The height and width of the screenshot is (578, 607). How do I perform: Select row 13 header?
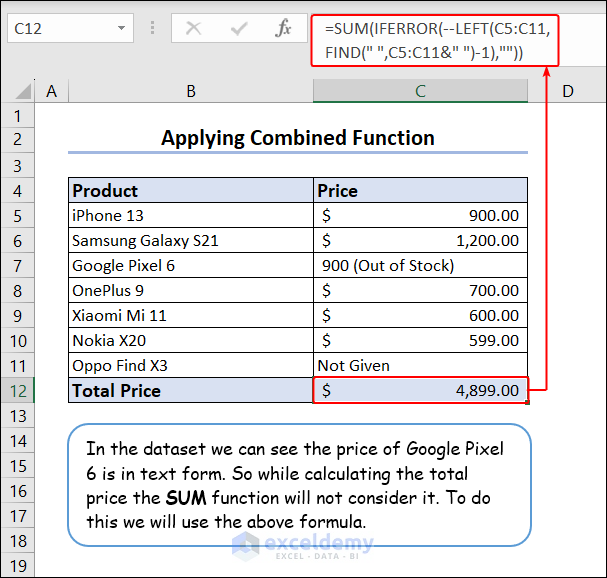[x=17, y=416]
